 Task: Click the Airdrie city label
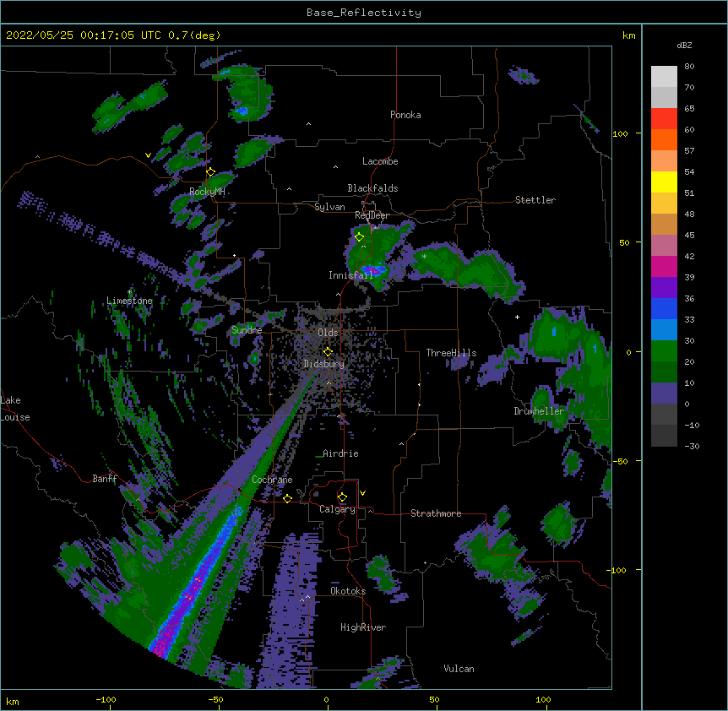tap(340, 453)
